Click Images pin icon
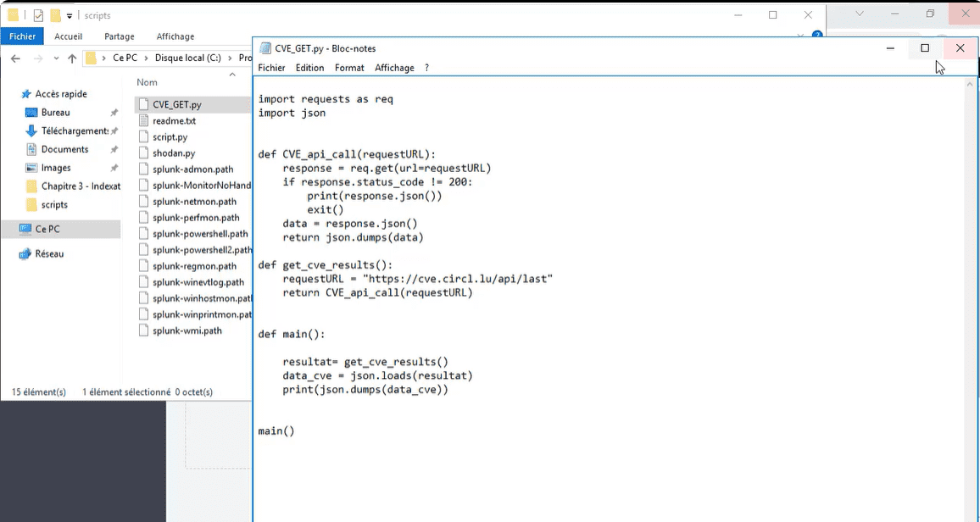This screenshot has width=980, height=522. tap(114, 168)
